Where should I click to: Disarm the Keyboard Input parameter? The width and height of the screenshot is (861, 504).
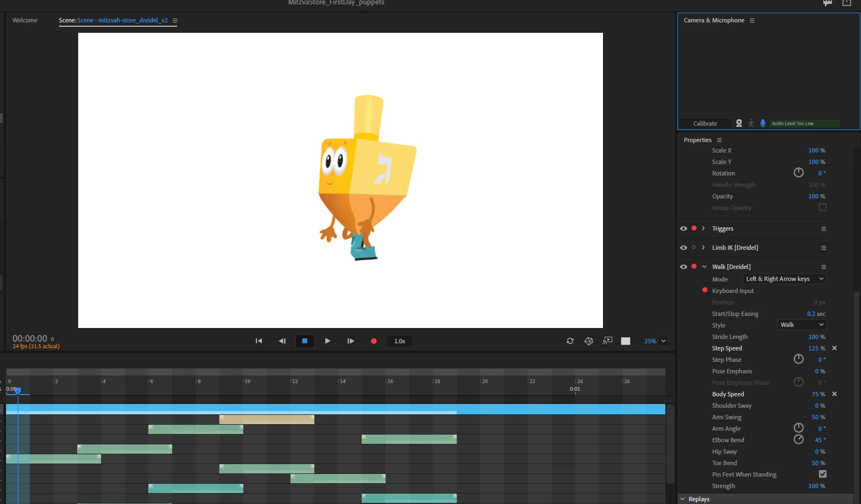point(705,290)
